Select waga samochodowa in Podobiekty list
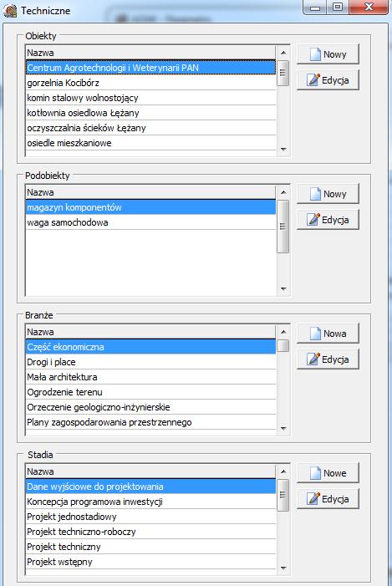392x586 pixels. click(150, 222)
